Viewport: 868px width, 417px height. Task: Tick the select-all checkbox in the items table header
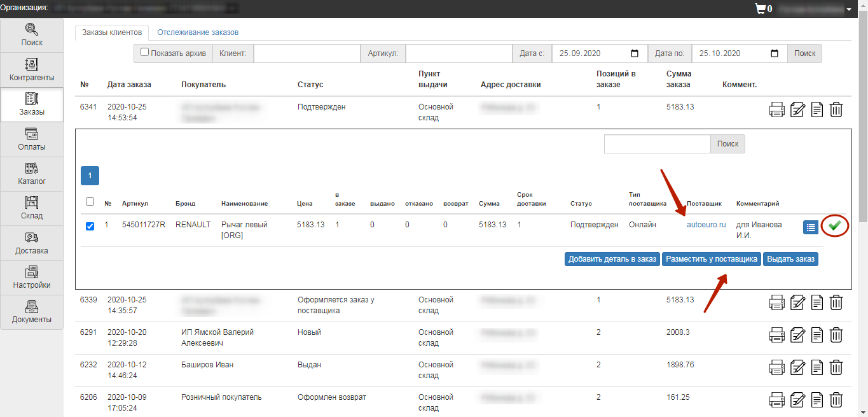tap(90, 202)
